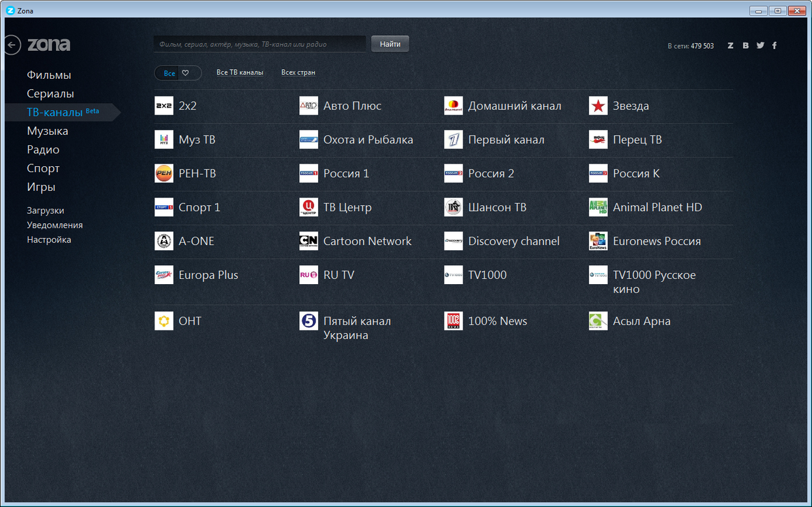Select the Домашний канал logo icon
This screenshot has height=507, width=812.
453,106
